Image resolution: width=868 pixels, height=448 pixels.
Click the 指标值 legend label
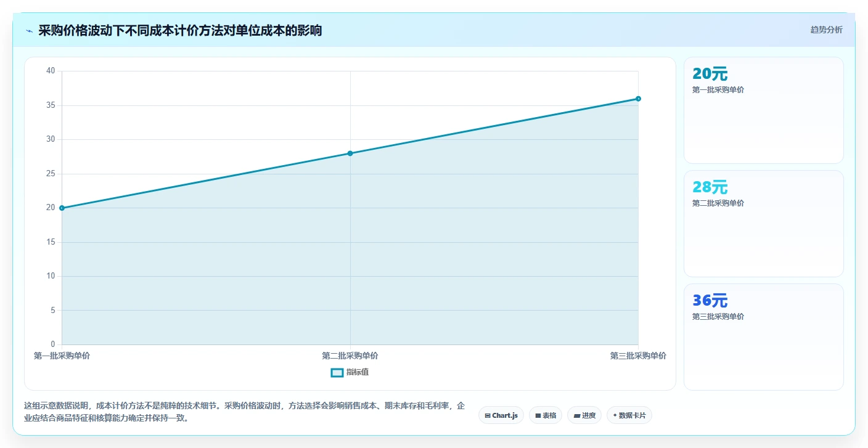tap(358, 373)
